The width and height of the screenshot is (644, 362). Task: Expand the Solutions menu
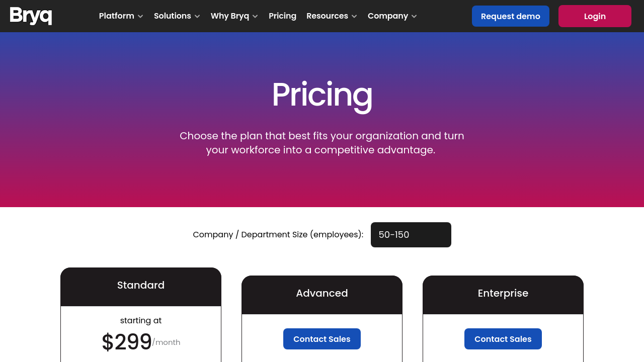[x=172, y=16]
